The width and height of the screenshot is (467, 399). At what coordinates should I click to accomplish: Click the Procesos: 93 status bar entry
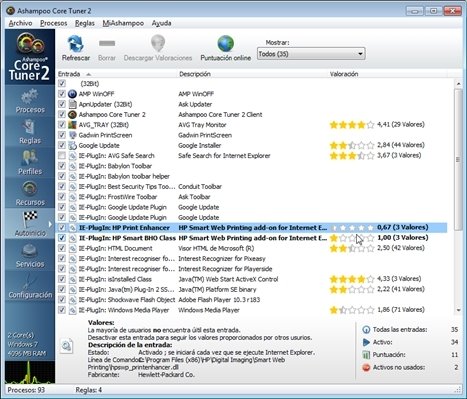point(26,390)
